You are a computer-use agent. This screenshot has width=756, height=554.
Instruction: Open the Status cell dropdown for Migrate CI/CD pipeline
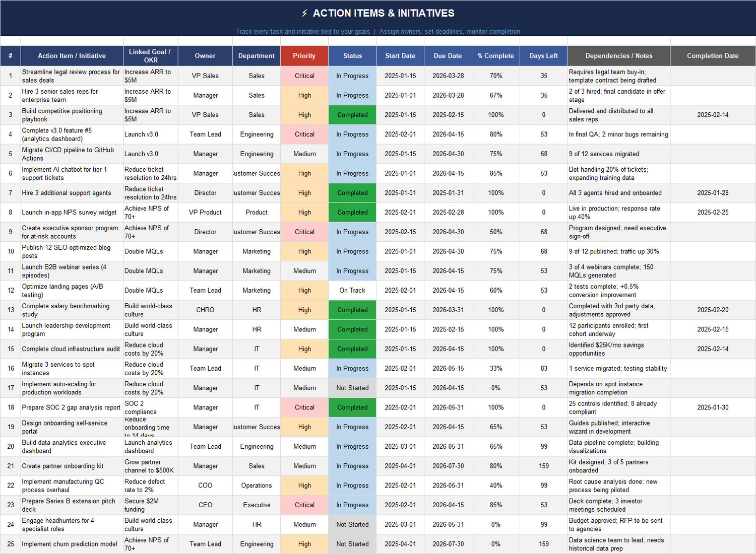tap(352, 154)
